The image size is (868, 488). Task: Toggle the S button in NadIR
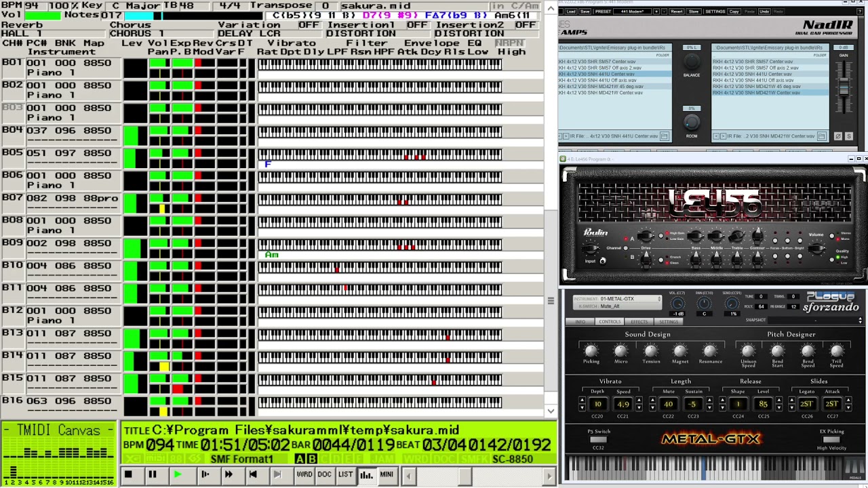tap(848, 136)
